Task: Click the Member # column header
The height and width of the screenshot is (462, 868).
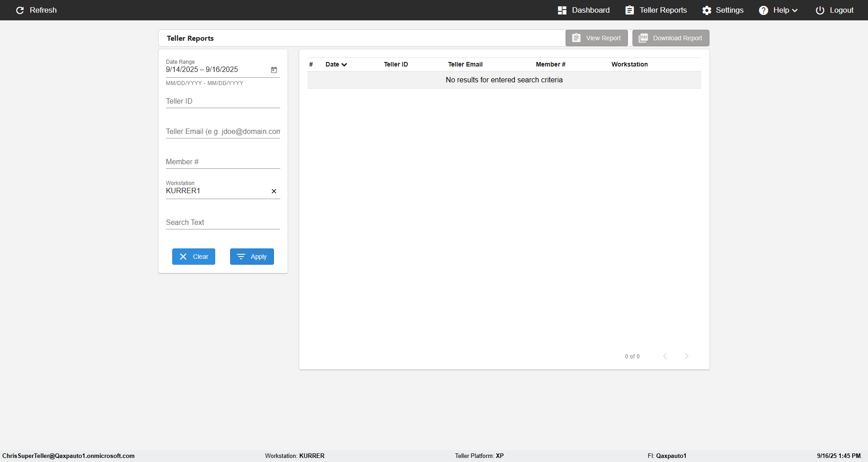Action: tap(550, 64)
